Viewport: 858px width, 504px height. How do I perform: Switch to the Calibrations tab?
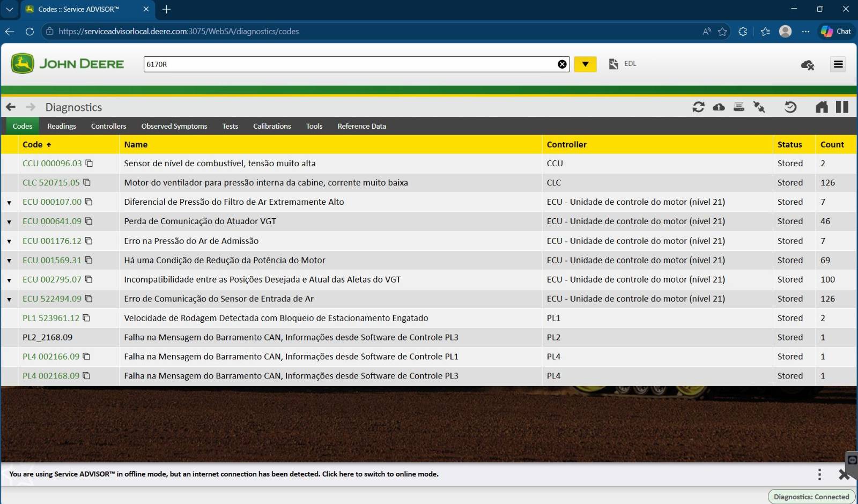272,126
